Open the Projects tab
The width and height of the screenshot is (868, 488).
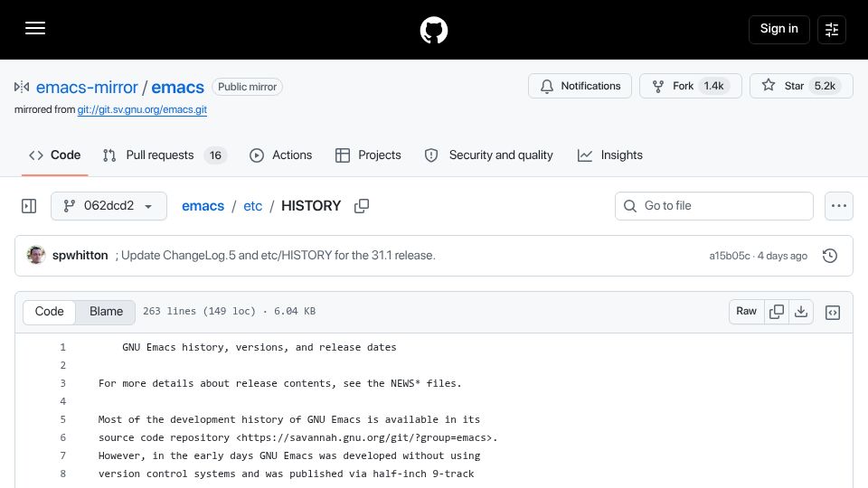(368, 155)
